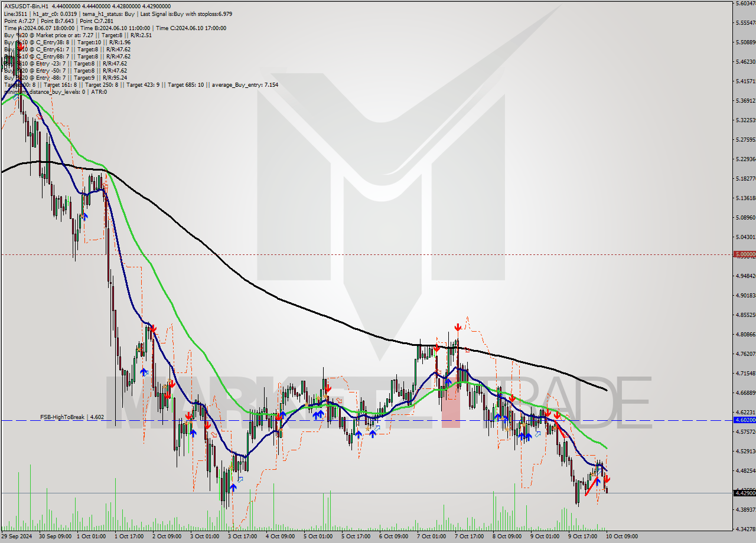Click the 3 Oct 01:00 time label
The image size is (756, 543).
click(x=206, y=537)
